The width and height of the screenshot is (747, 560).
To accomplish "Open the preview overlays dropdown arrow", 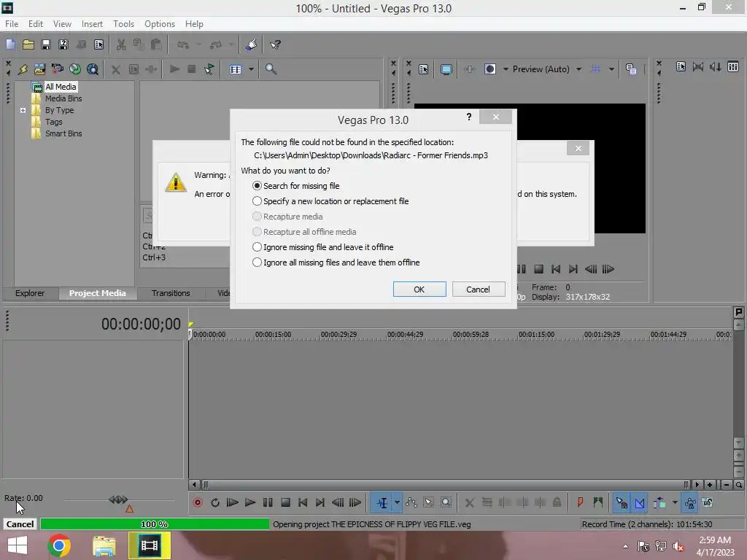I will coord(611,69).
